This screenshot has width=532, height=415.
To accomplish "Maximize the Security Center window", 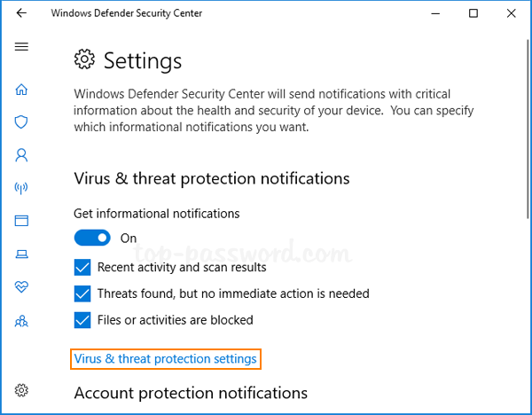I will 473,13.
